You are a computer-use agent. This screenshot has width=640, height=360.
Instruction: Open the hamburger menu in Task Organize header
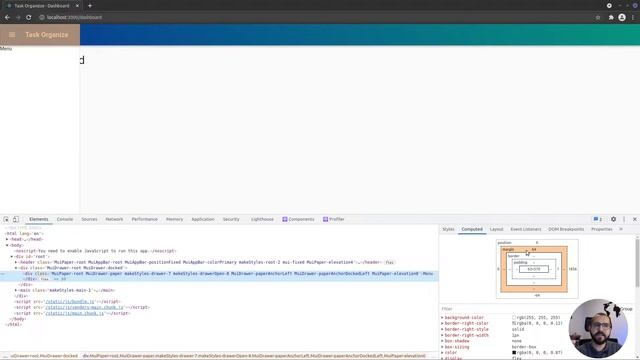tap(12, 35)
